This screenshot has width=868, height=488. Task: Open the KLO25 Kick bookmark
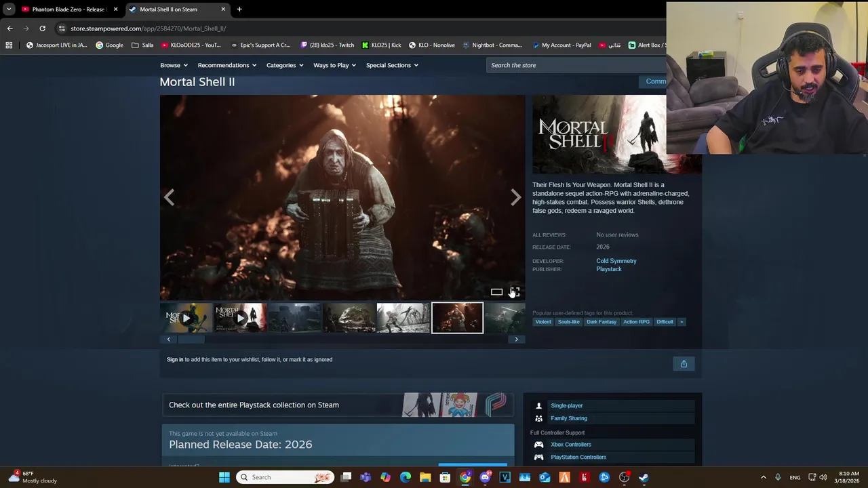coord(381,45)
